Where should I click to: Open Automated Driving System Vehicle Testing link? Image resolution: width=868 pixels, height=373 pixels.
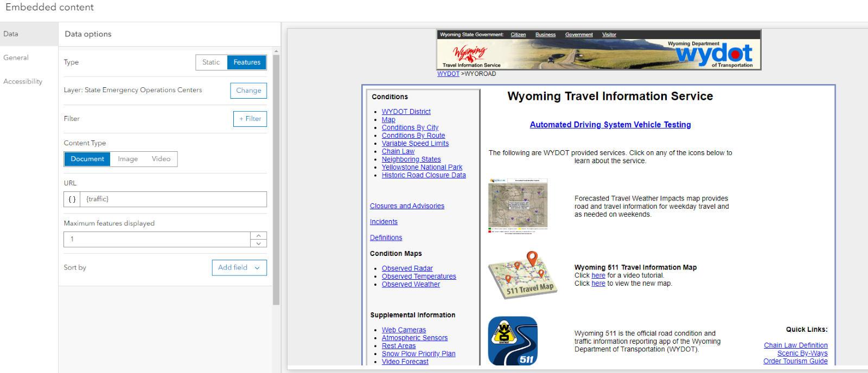610,125
